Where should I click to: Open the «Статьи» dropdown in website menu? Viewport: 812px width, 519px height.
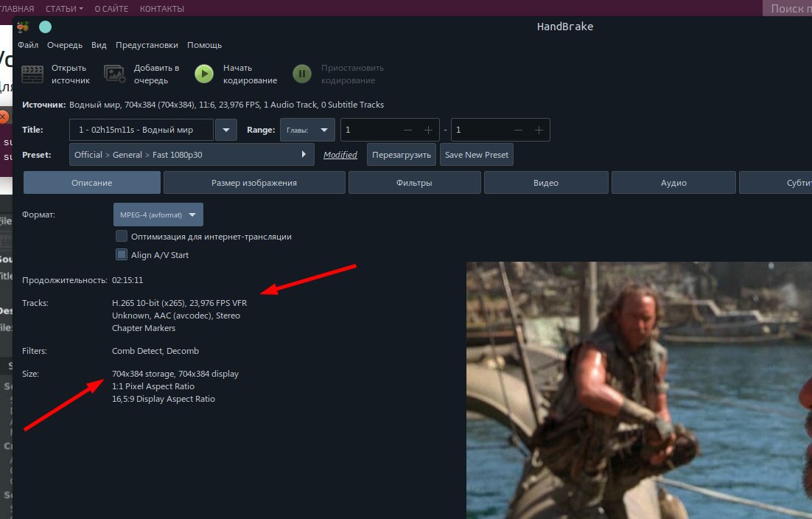[64, 9]
